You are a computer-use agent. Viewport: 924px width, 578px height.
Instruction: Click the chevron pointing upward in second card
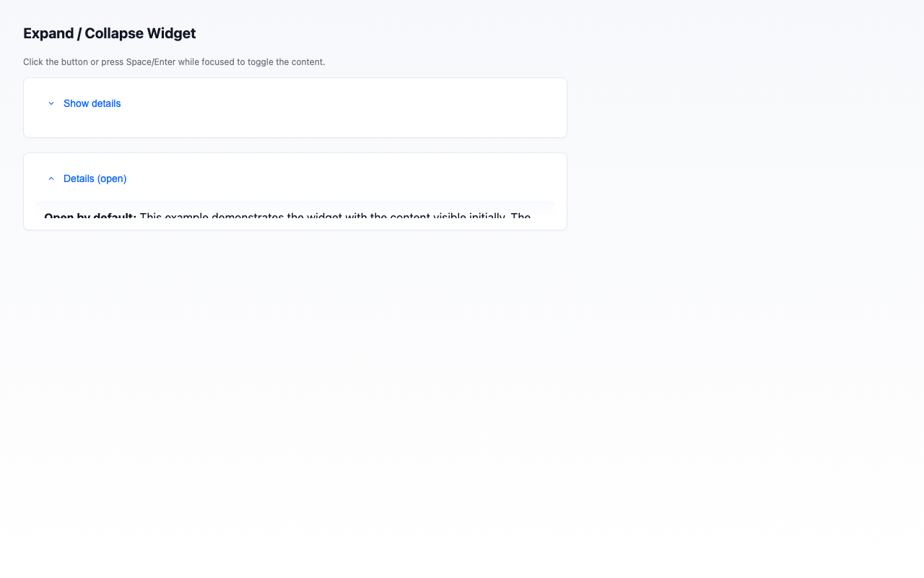click(51, 178)
